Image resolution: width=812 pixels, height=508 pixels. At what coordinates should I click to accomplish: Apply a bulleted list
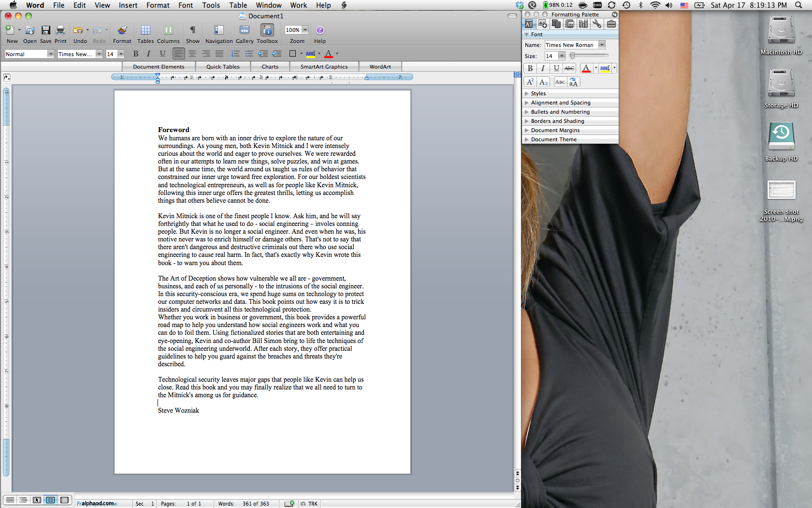pos(249,54)
